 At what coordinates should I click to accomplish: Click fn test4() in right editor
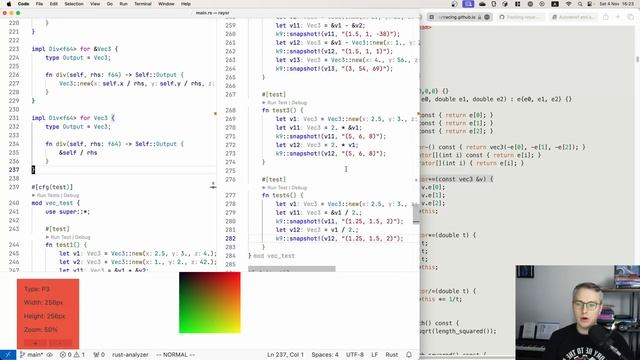point(282,195)
